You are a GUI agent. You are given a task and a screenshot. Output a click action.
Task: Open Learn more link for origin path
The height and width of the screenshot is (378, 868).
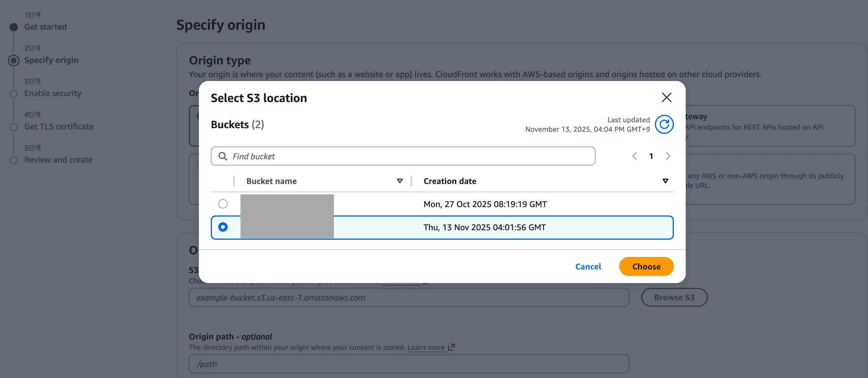pyautogui.click(x=426, y=347)
